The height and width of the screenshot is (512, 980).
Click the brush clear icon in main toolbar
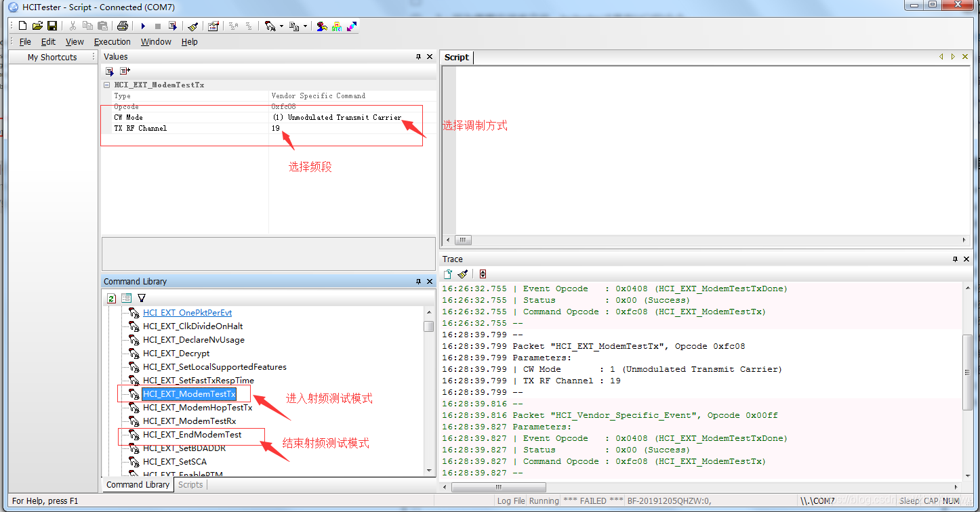pos(193,26)
